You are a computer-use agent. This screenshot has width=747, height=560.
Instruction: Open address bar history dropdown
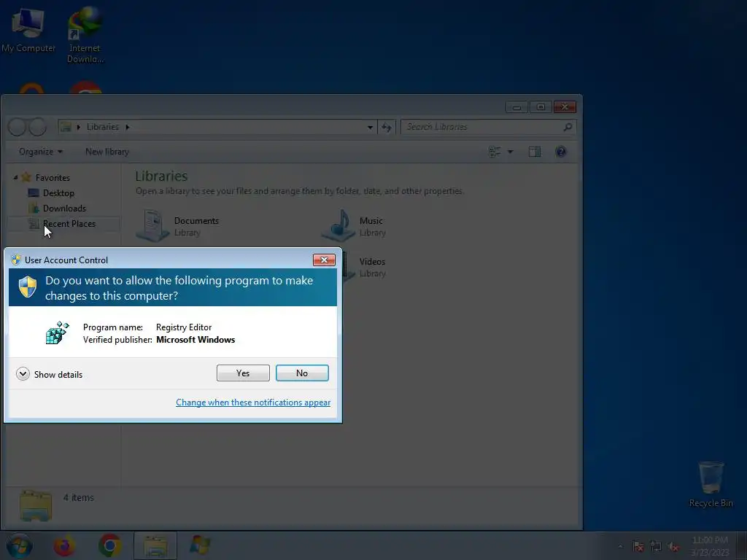point(370,127)
